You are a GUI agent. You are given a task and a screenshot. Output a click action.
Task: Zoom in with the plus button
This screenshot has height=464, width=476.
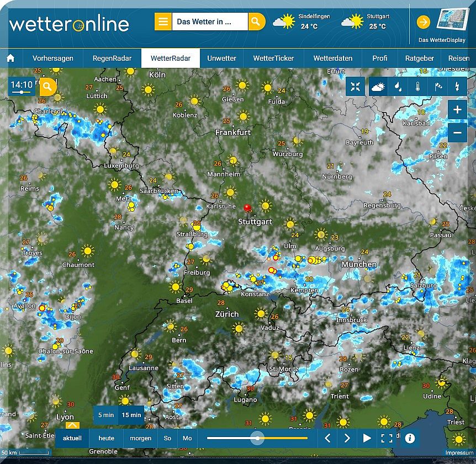point(457,110)
